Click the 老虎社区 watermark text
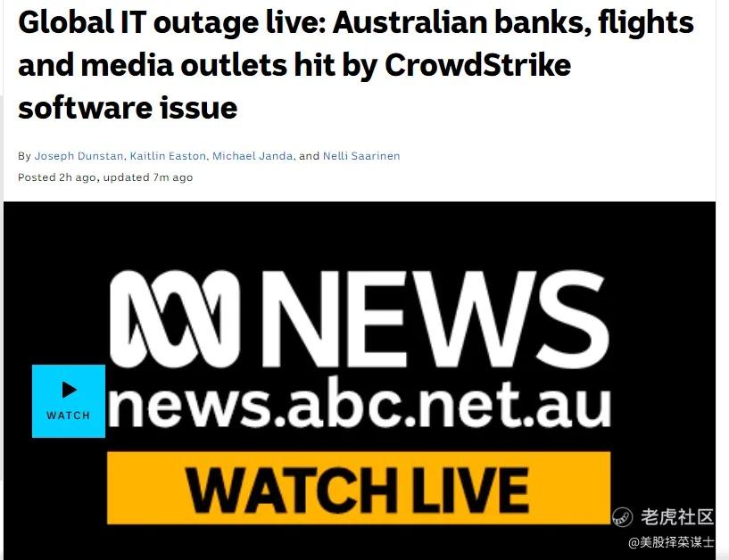This screenshot has height=560, width=729. coord(677,517)
